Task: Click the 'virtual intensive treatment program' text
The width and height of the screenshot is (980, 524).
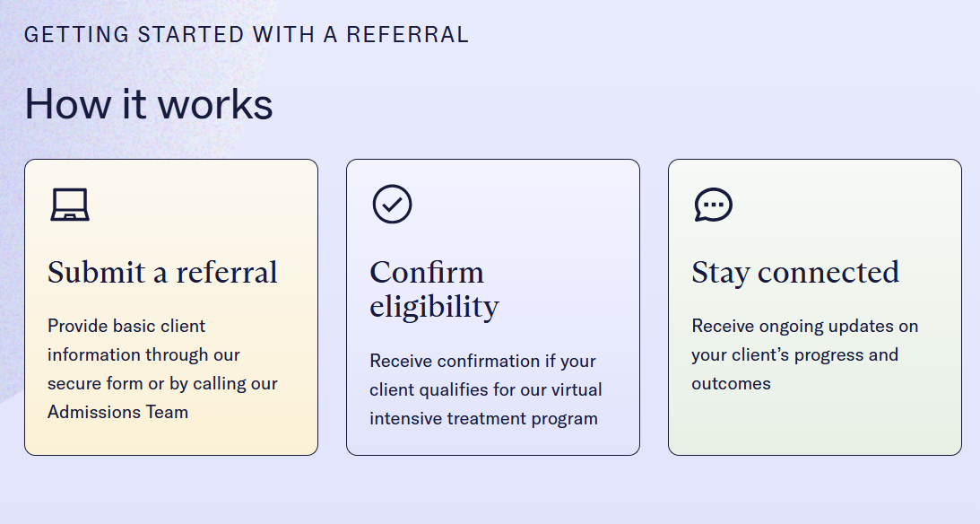Action: [486, 404]
